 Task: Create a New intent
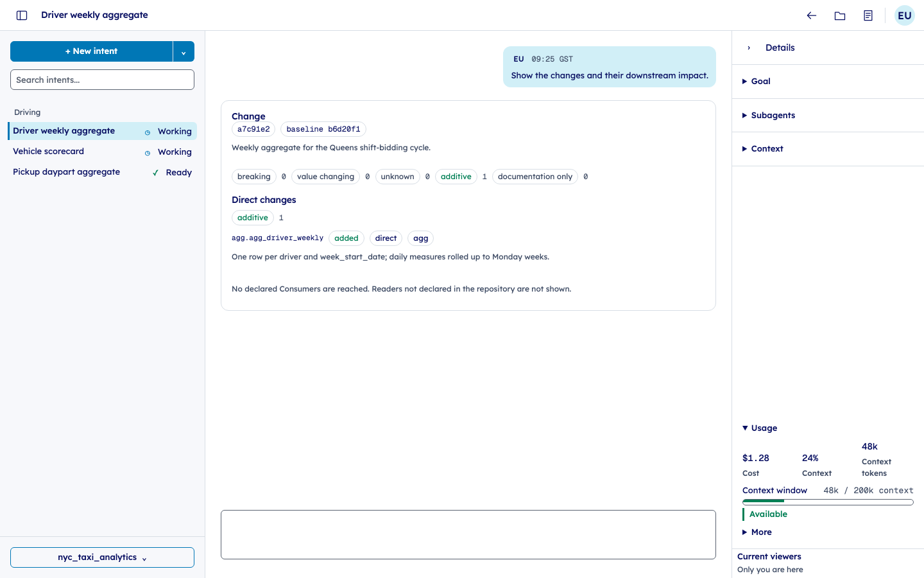click(x=92, y=51)
